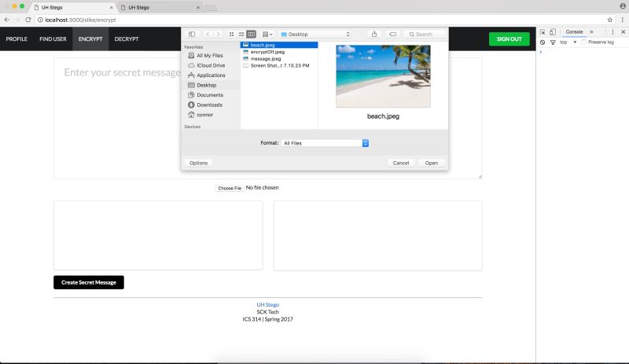Open the Desktop location popup
The image size is (629, 364).
tap(316, 34)
